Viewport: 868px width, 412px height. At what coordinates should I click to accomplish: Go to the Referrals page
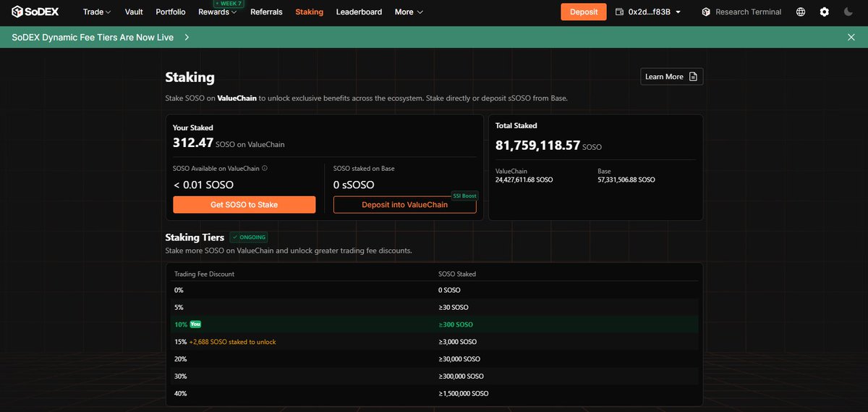point(266,12)
